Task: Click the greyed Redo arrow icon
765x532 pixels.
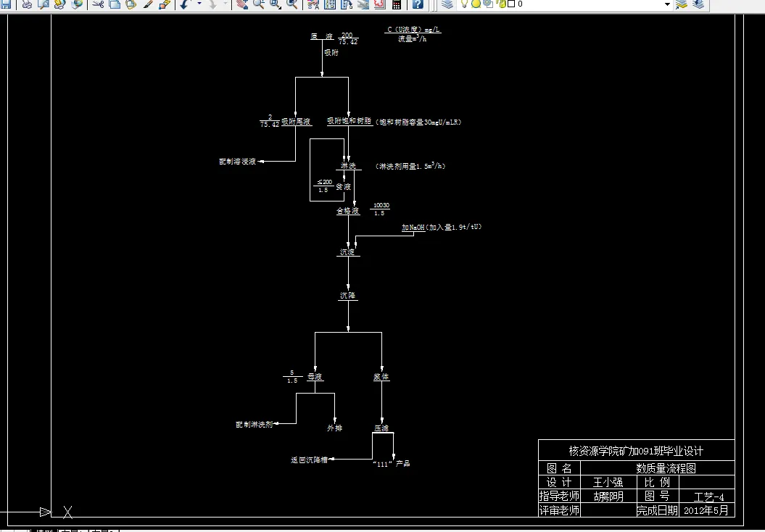Action: (212, 4)
